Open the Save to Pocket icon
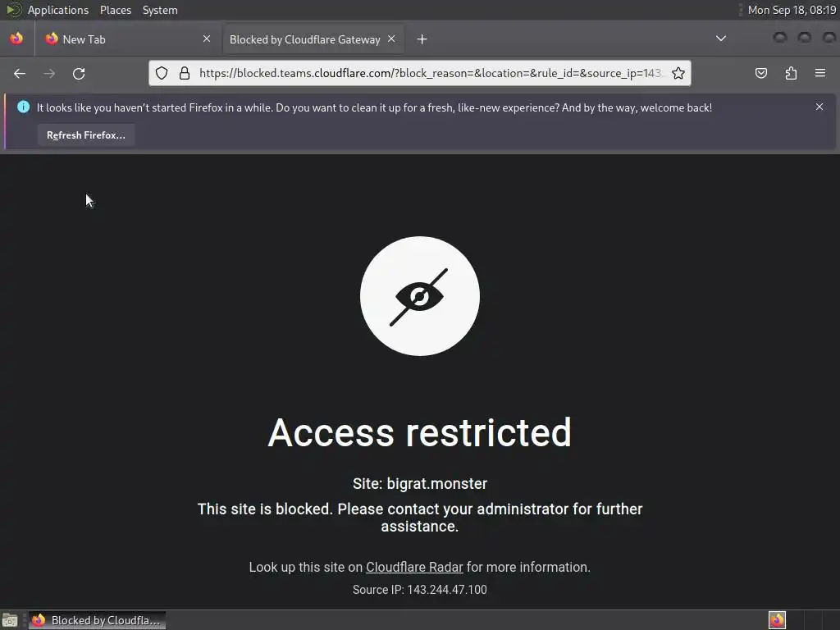 tap(760, 73)
